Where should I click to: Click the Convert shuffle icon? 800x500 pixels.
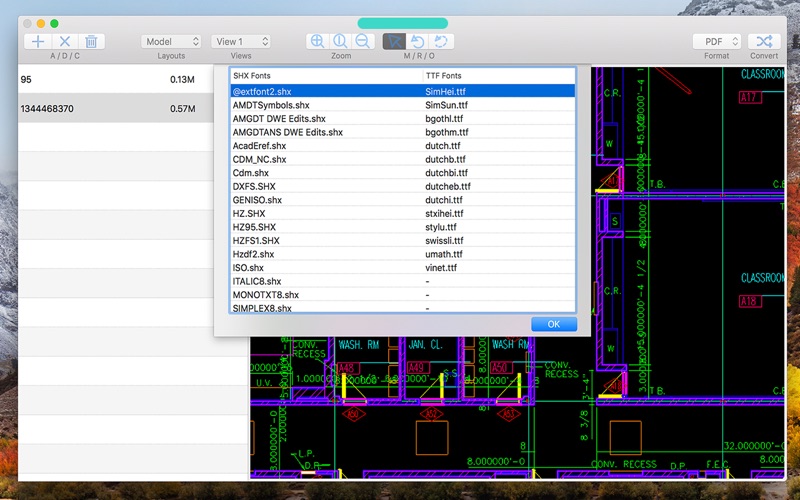[764, 41]
